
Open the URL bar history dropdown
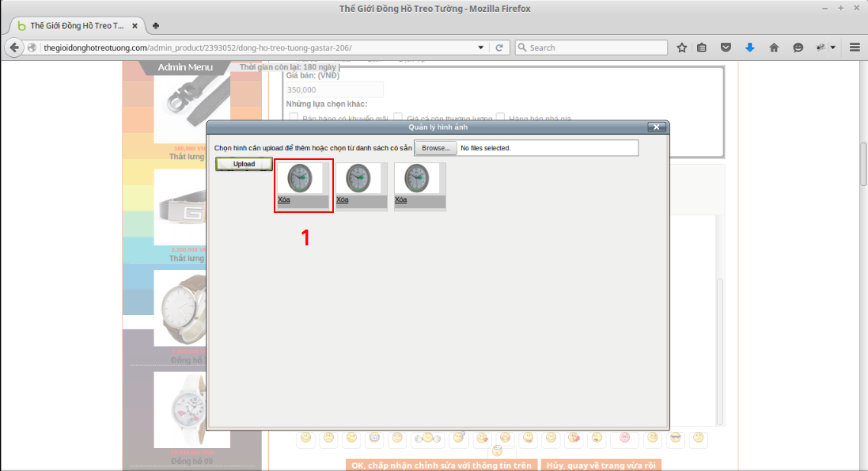(481, 47)
